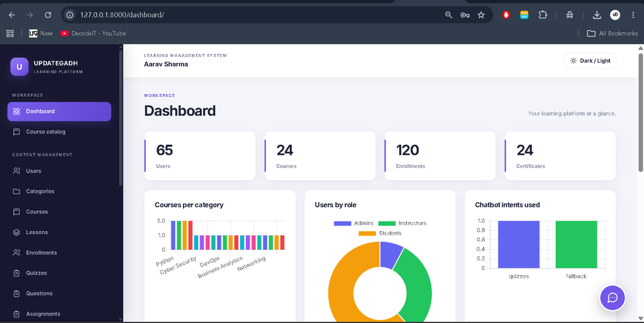Viewport: 644px width, 323px height.
Task: Open Categories in the sidebar
Action: 59,191
